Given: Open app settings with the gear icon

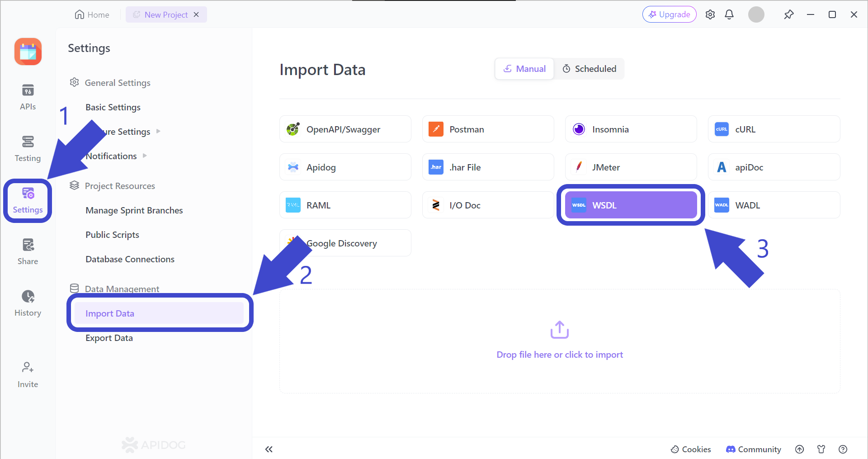Looking at the screenshot, I should (x=710, y=14).
